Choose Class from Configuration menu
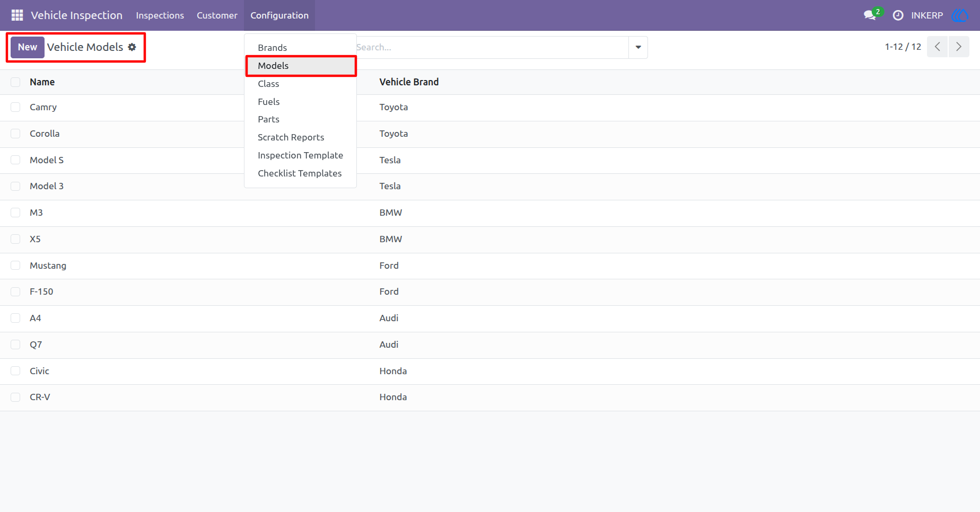The image size is (980, 512). pos(300,84)
